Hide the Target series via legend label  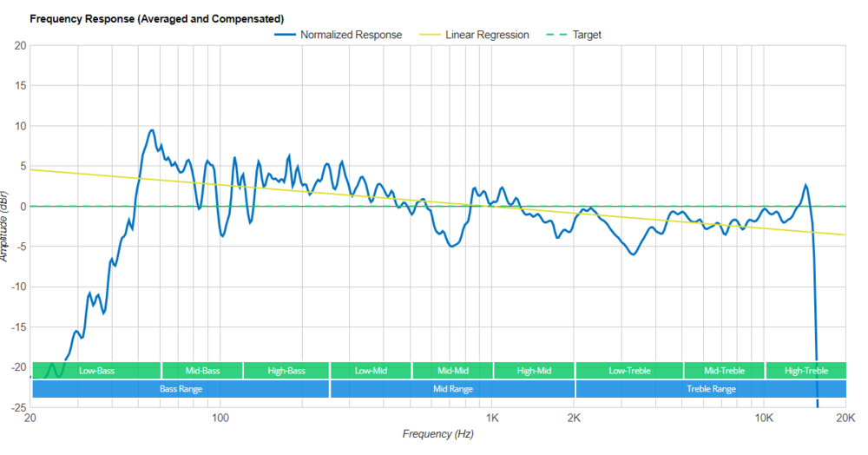(587, 35)
